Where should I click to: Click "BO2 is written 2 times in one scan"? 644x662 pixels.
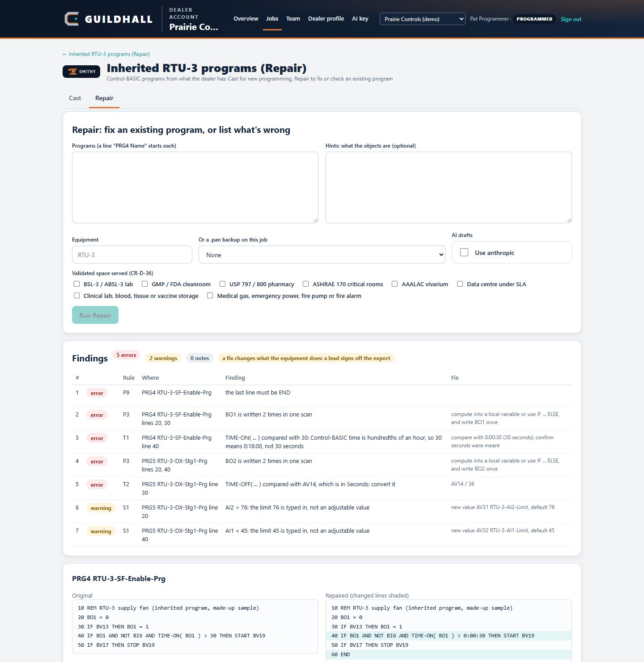click(269, 461)
